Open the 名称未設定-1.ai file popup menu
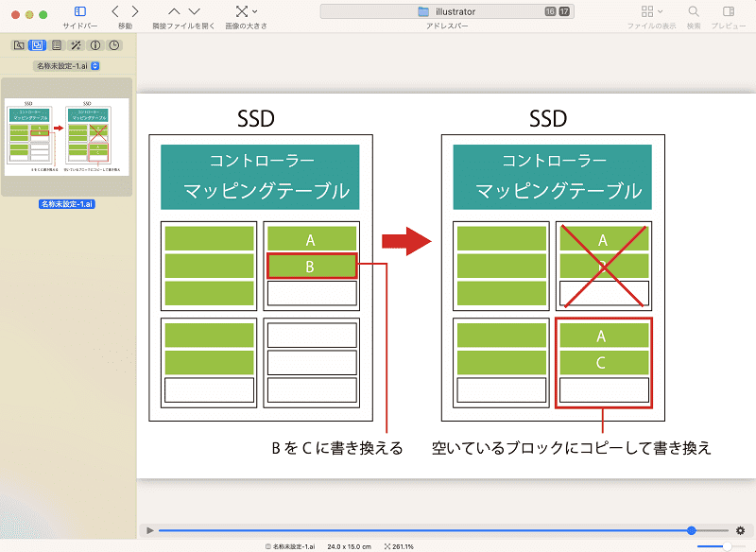This screenshot has height=552, width=756. click(67, 66)
